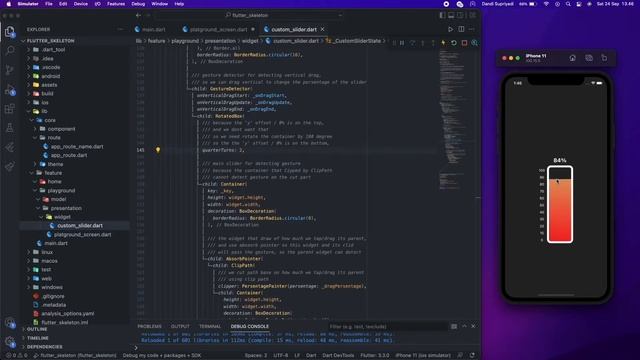The width and height of the screenshot is (640, 360).
Task: Open editor More Actions ellipsis
Action: click(x=472, y=29)
